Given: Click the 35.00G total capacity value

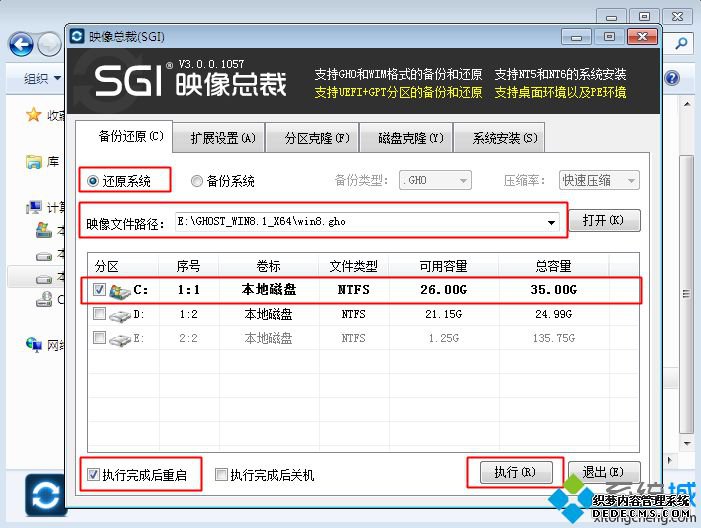Looking at the screenshot, I should 553,290.
